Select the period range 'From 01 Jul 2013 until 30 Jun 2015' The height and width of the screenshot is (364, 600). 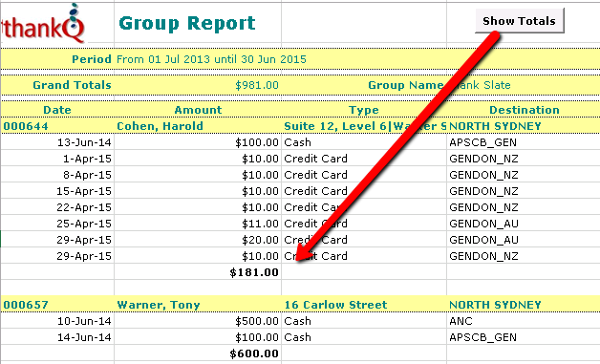tap(211, 59)
